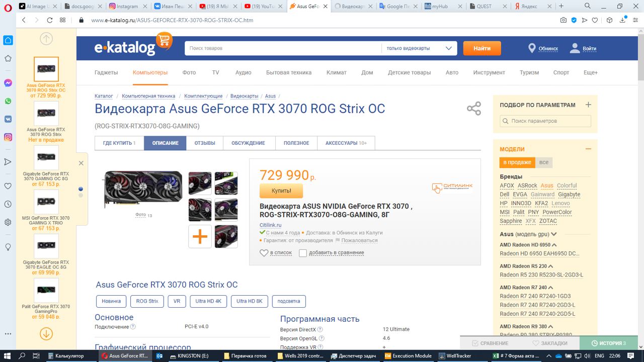The width and height of the screenshot is (644, 362).
Task: Close the left product list panel
Action: point(81,163)
